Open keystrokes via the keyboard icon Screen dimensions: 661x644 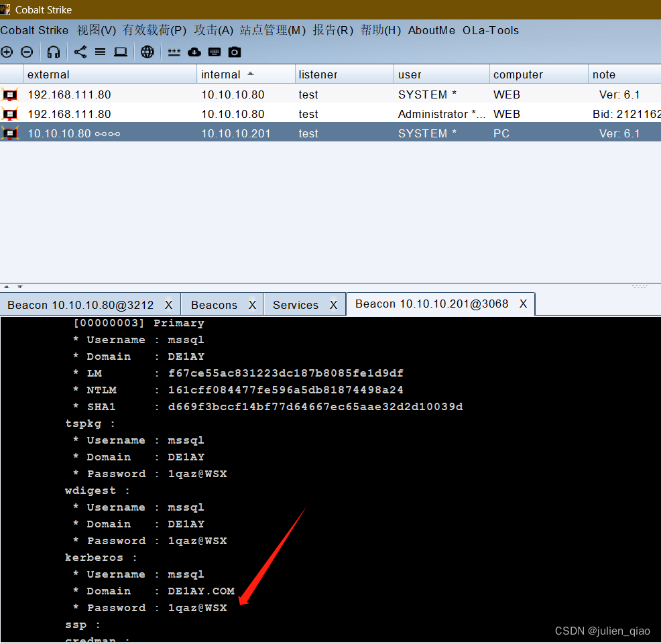coord(215,52)
